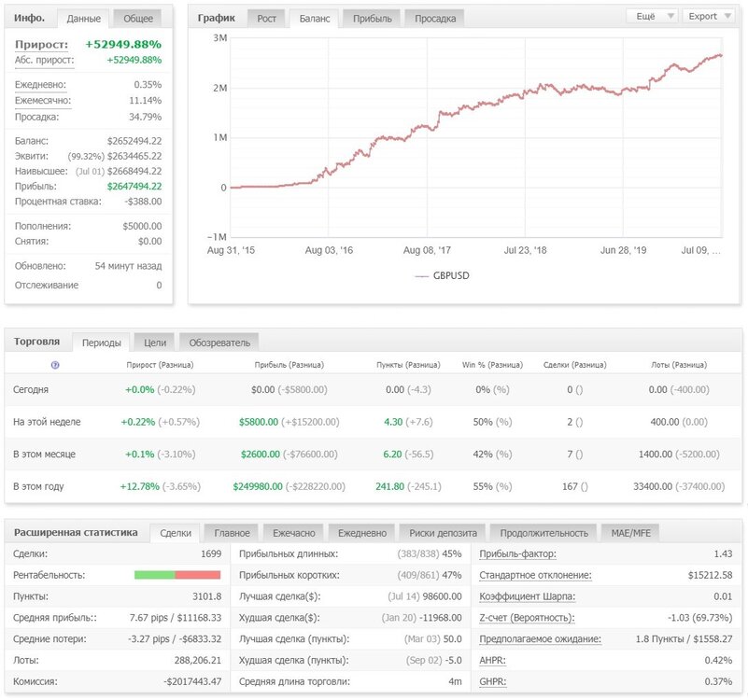Open the MAE/MFE tab

(x=630, y=533)
